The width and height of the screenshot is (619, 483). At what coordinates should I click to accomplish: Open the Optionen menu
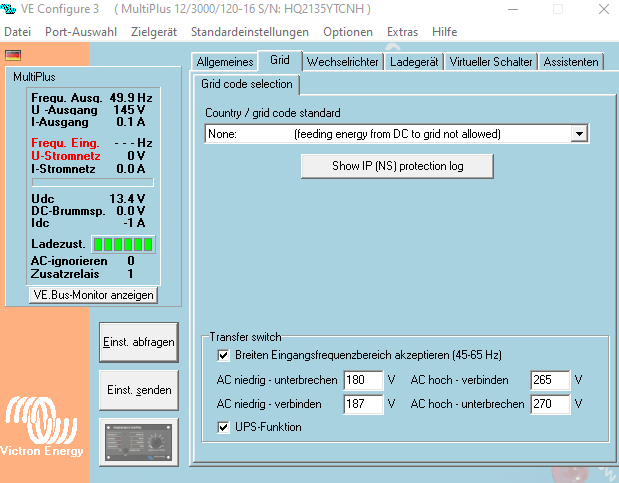click(x=348, y=32)
